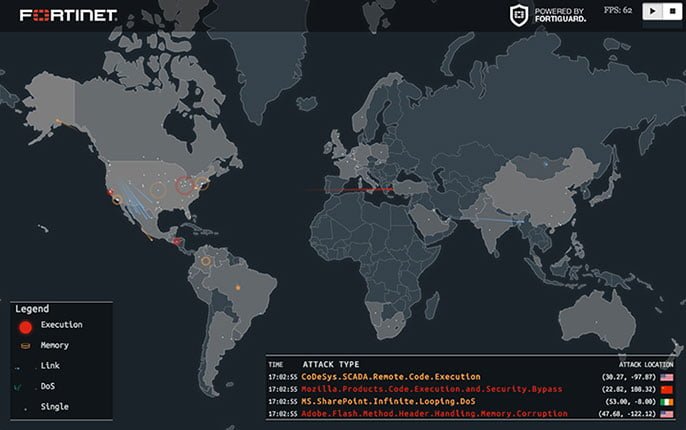This screenshot has height=430, width=686.
Task: Click the Memory legend icon
Action: pyautogui.click(x=24, y=346)
